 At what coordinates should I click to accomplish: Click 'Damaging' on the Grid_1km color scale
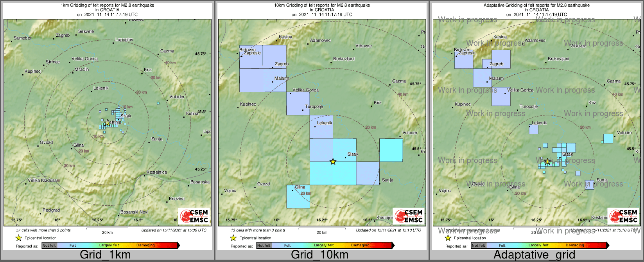(x=145, y=246)
